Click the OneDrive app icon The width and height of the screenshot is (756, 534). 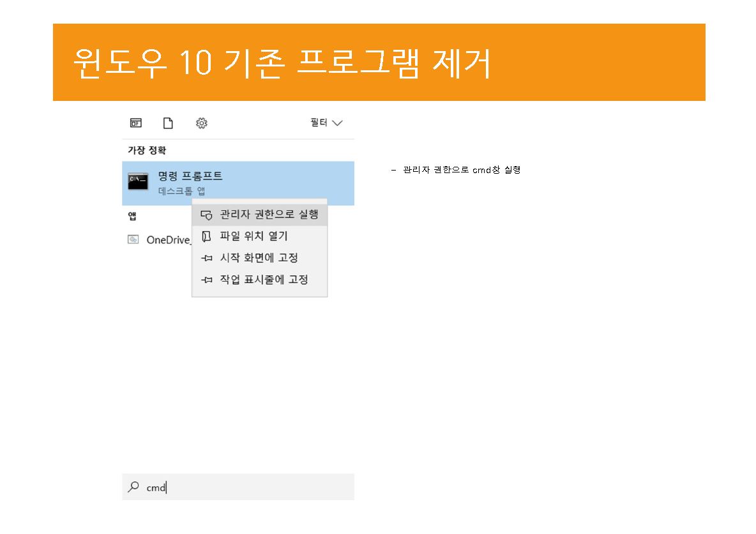coord(133,240)
